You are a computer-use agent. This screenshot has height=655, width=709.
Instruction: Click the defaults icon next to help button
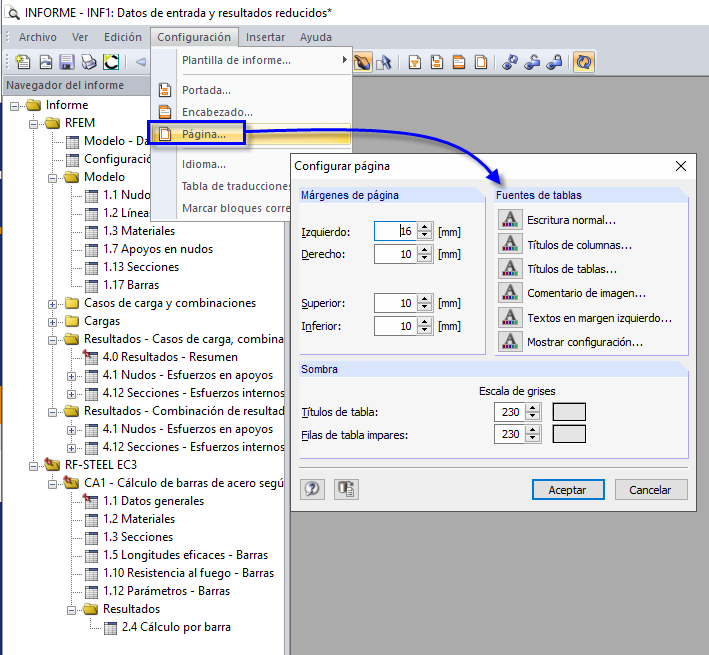(x=346, y=489)
